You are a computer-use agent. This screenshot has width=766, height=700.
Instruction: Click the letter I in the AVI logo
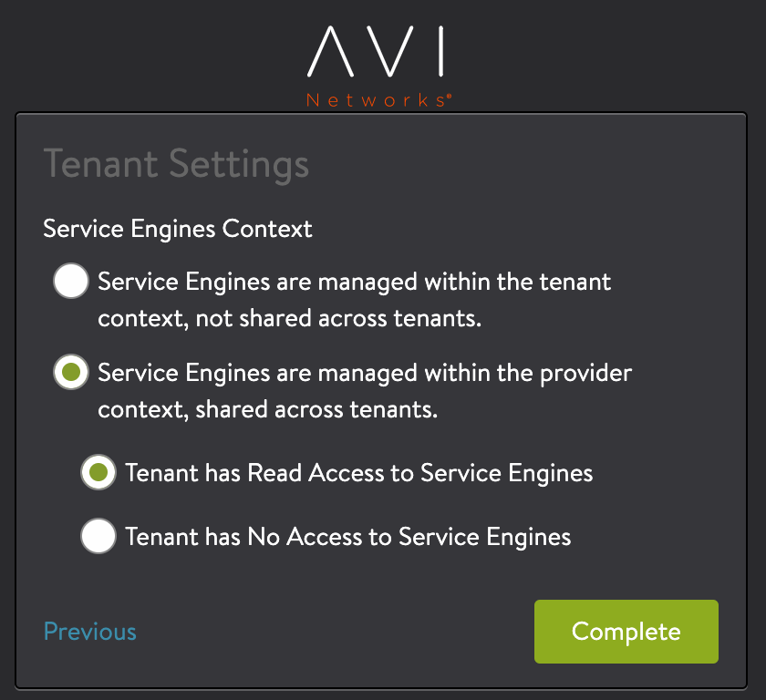point(440,52)
